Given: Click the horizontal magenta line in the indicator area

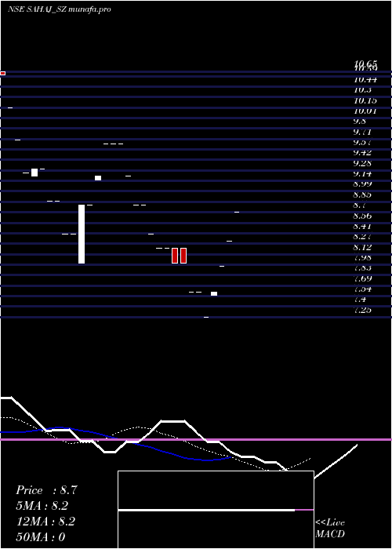Looking at the screenshot, I should click(196, 439).
